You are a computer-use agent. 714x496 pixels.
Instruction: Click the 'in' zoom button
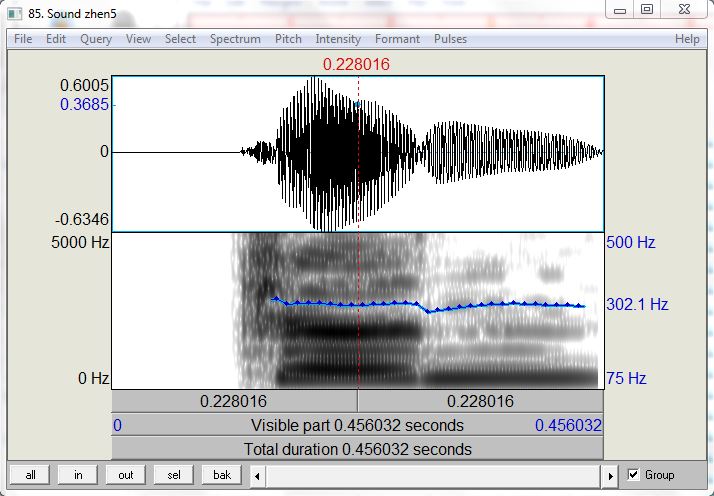click(x=78, y=475)
